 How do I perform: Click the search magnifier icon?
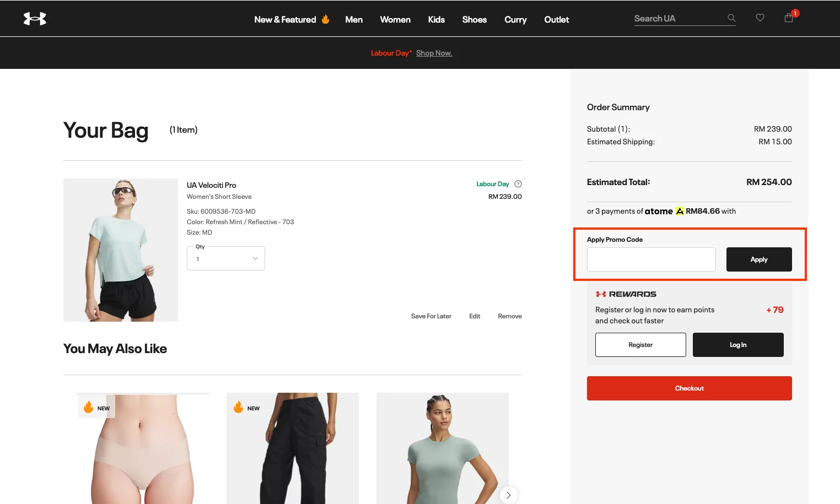pos(731,18)
